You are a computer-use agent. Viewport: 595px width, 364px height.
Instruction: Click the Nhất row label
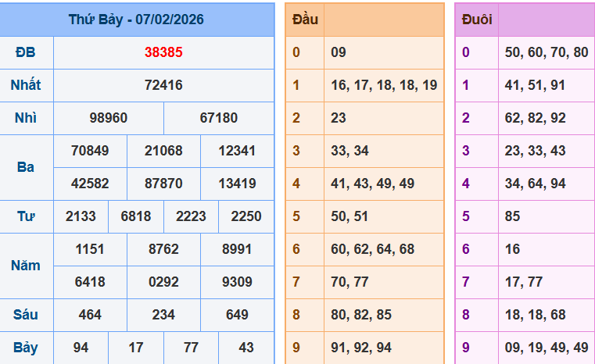(x=26, y=85)
